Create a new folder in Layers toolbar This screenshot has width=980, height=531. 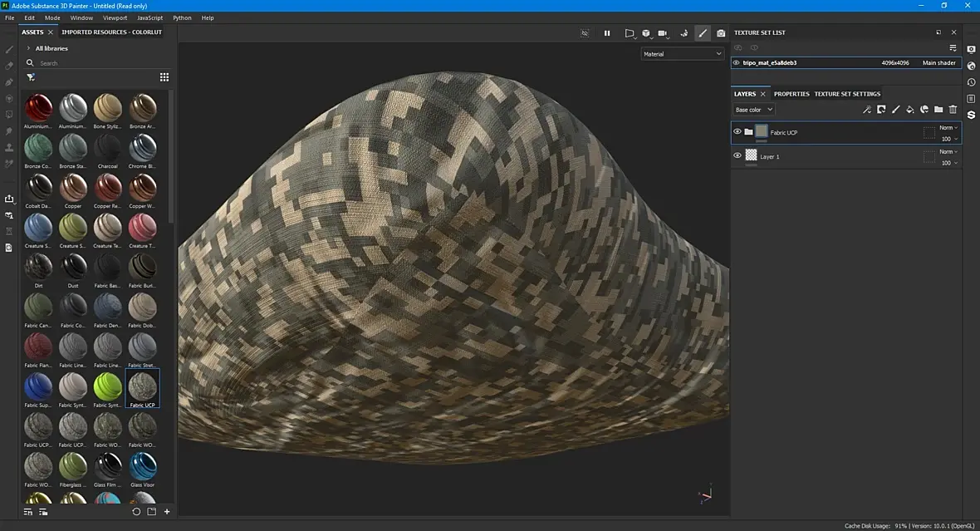[938, 110]
